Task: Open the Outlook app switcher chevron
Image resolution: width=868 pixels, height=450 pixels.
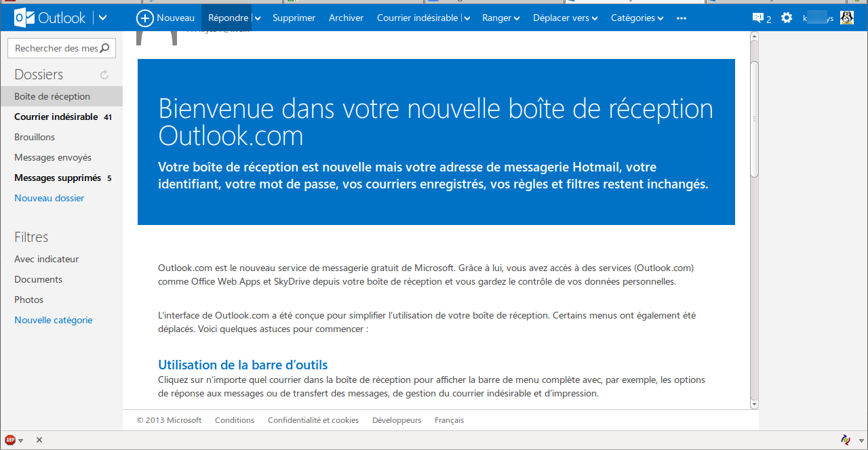Action: (102, 18)
